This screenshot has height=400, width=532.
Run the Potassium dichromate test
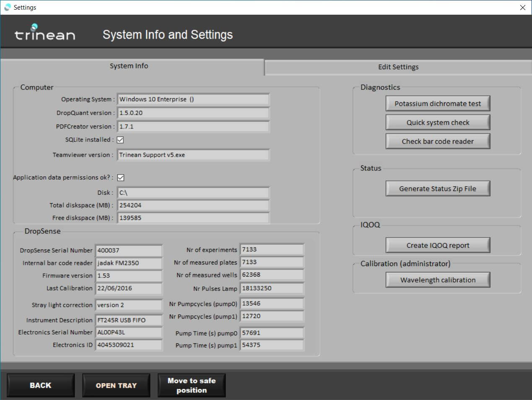coord(437,104)
